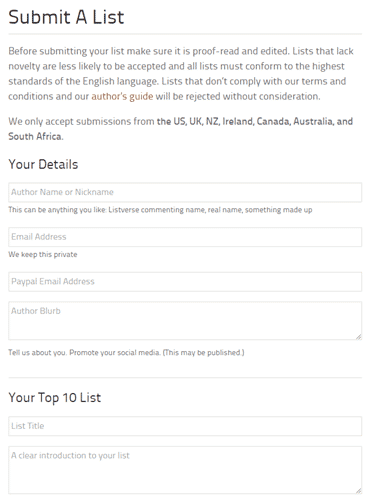Focus the List Title input box
Image resolution: width=369 pixels, height=500 pixels.
tap(185, 426)
